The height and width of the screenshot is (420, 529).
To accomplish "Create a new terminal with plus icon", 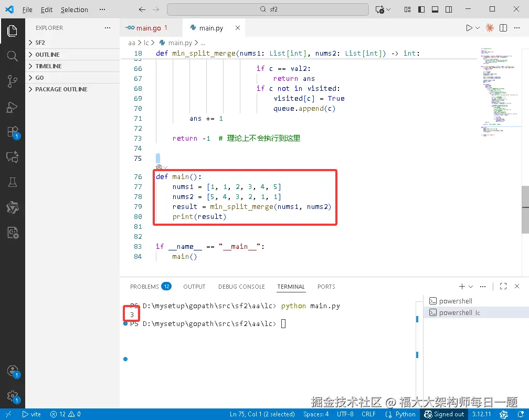I will tap(462, 286).
